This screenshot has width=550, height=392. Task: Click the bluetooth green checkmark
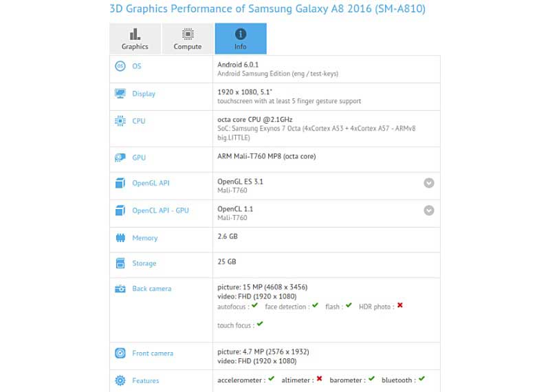coord(422,379)
